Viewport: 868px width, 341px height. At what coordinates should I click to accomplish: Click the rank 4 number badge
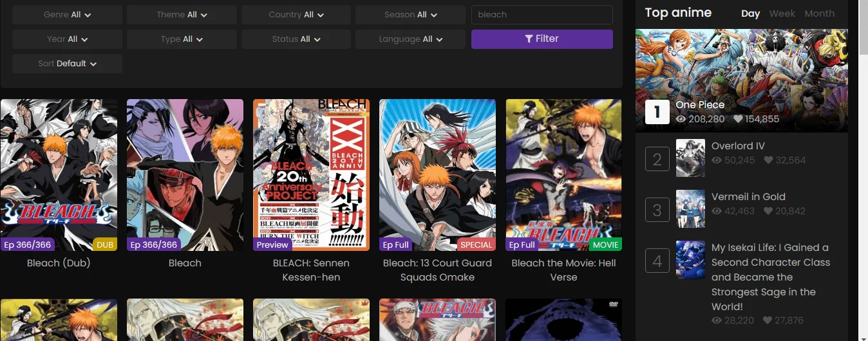(x=657, y=261)
